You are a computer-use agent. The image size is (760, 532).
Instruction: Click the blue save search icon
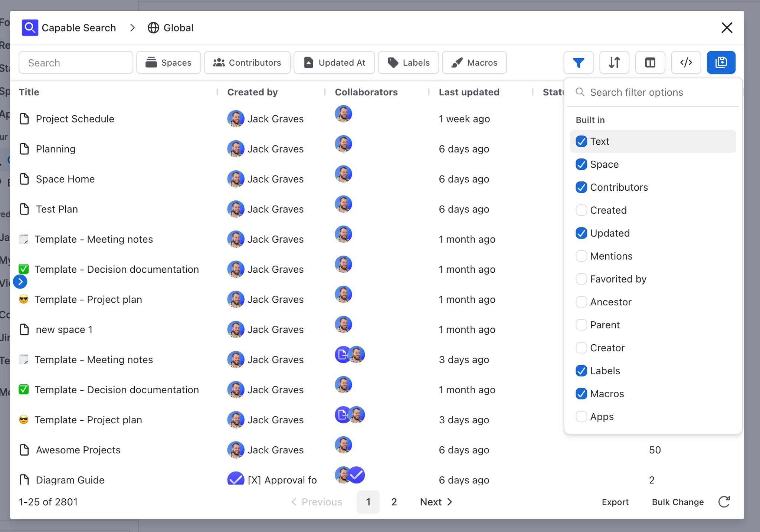(721, 63)
